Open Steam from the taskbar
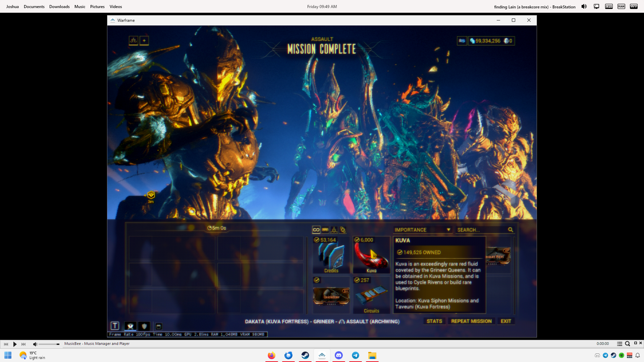The width and height of the screenshot is (644, 362). 305,355
